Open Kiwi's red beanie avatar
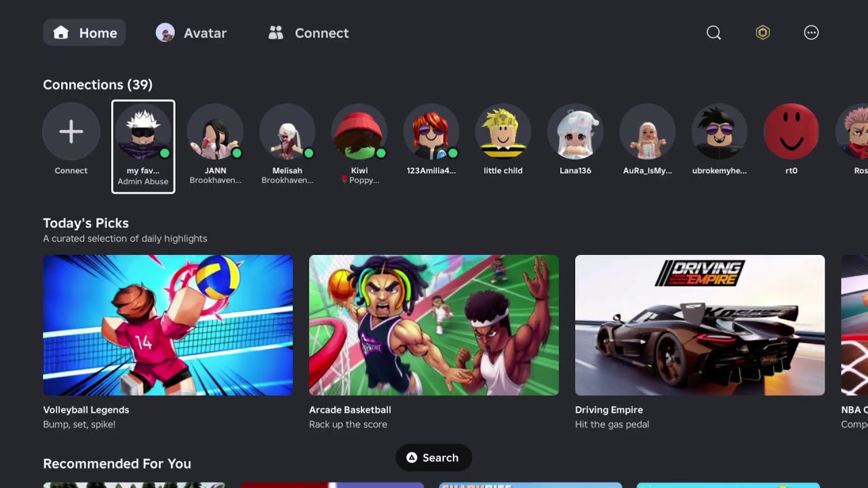Viewport: 868px width, 488px height. 359,131
